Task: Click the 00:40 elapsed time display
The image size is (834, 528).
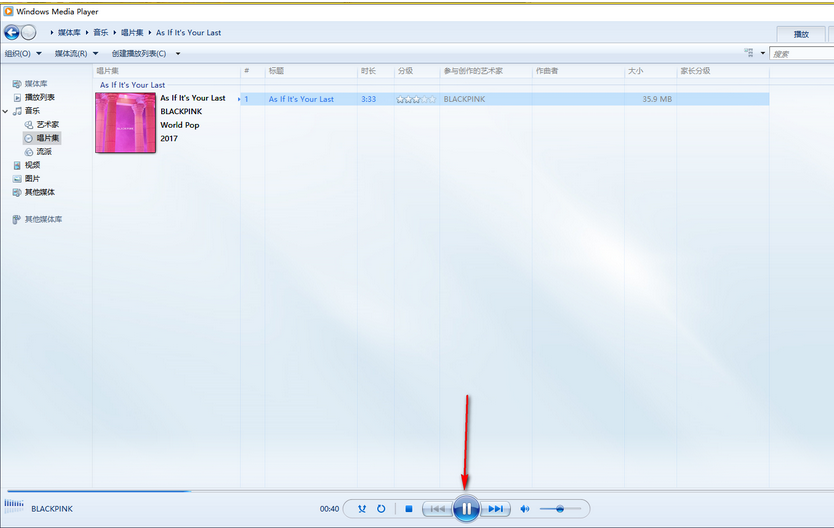Action: coord(329,509)
